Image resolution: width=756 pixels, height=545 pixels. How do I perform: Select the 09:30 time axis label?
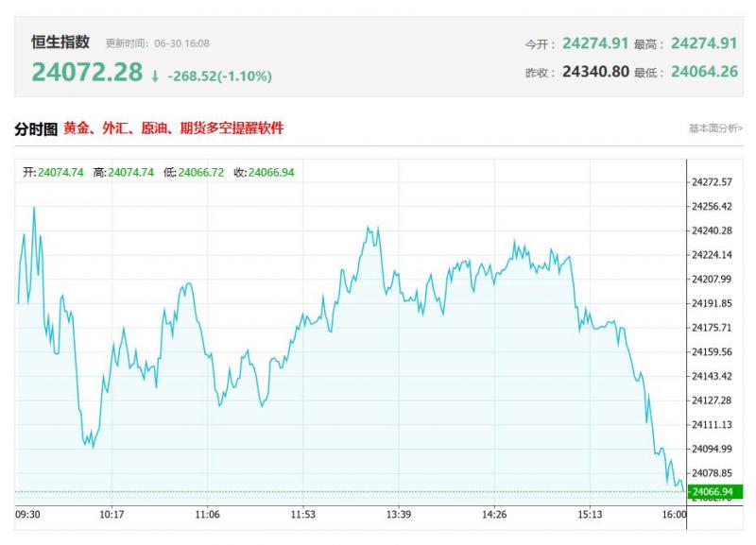28,515
